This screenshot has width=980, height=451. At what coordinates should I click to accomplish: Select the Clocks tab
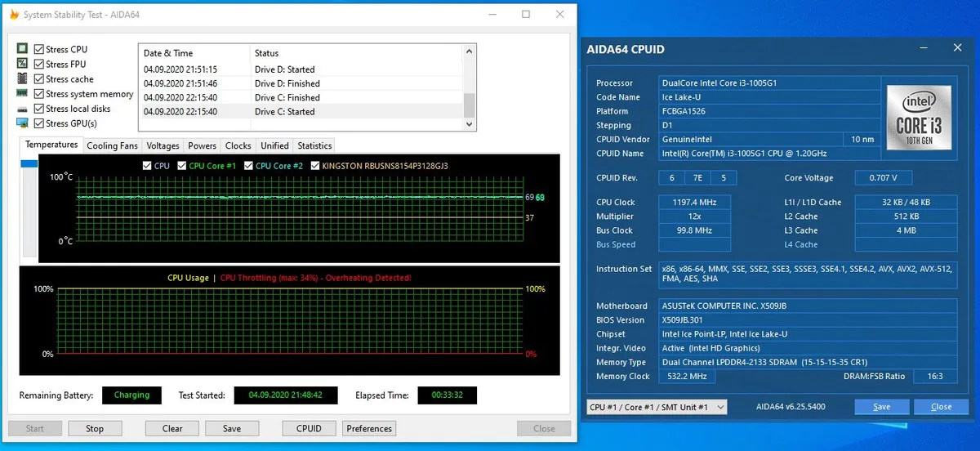pos(238,145)
